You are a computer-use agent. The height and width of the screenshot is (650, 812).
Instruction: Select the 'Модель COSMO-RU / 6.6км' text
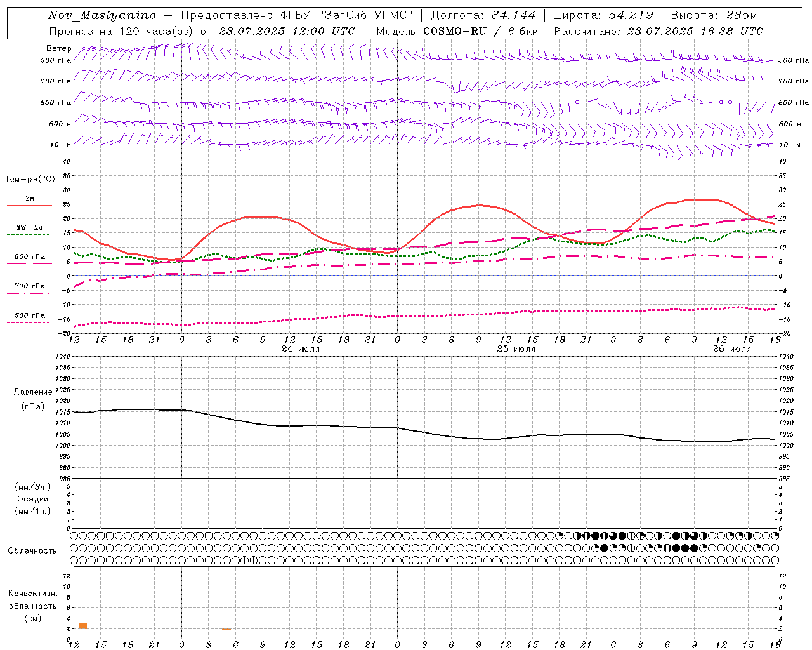click(x=457, y=31)
